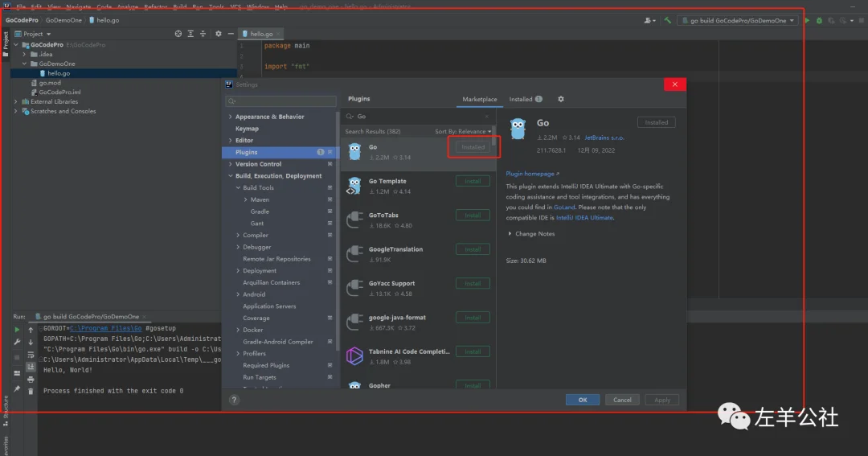868x456 pixels.
Task: Click the Up arrow in Run console
Action: click(31, 330)
